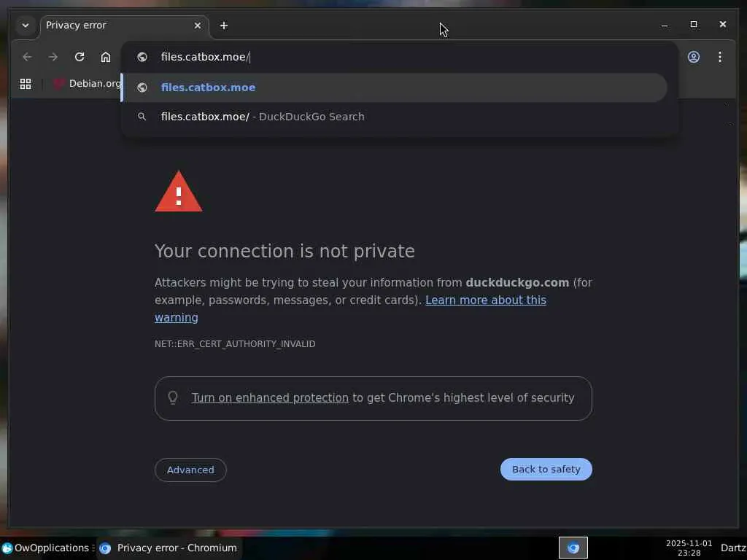Open the apps grid in bookmarks bar
This screenshot has width=747, height=560.
click(26, 84)
